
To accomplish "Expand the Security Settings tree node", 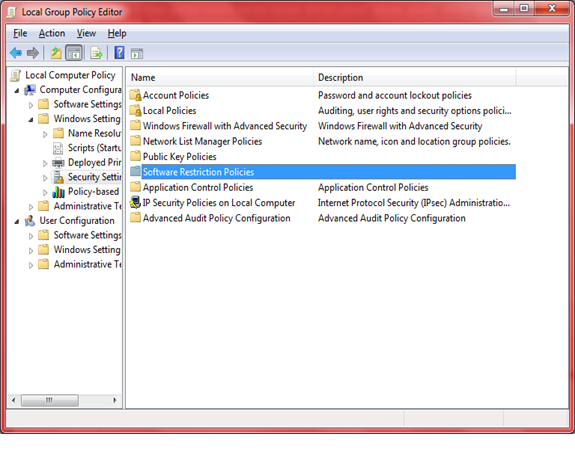I will pos(45,178).
